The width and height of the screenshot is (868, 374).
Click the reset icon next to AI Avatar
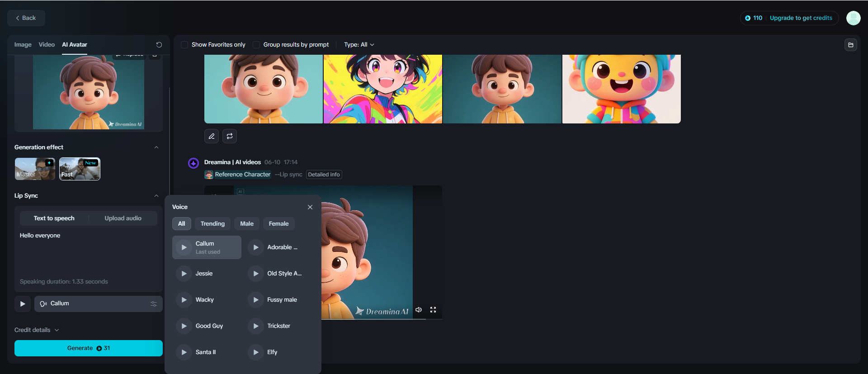[159, 45]
